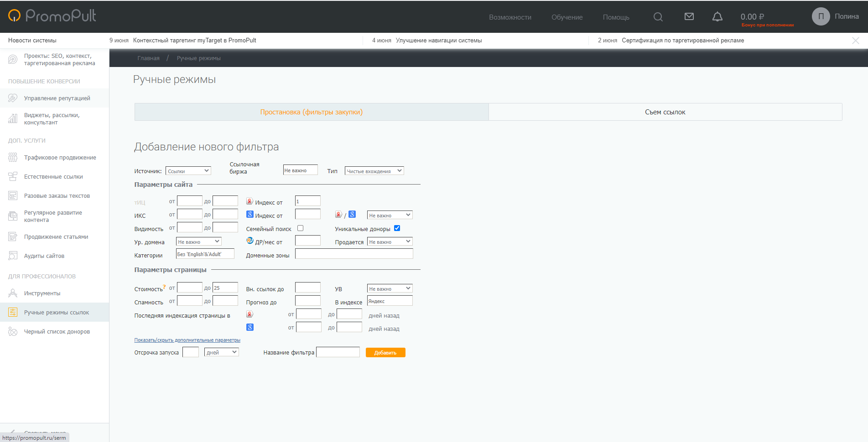Viewport: 868px width, 442px height.
Task: Toggle the Семейный поиск checkbox
Action: coord(300,228)
